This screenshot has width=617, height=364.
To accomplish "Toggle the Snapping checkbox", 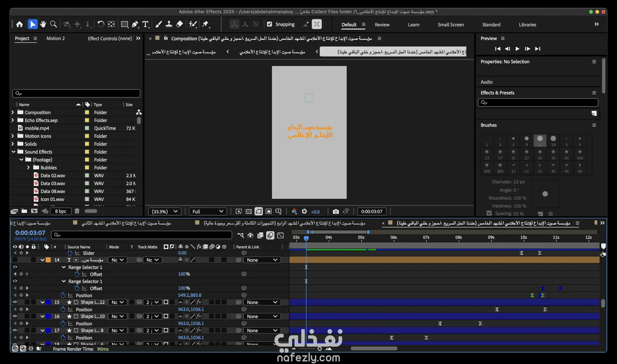I will 269,24.
